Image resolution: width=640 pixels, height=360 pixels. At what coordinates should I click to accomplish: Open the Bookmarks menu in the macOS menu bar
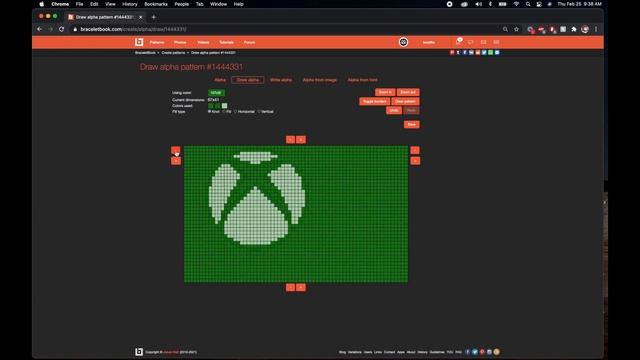(x=156, y=4)
